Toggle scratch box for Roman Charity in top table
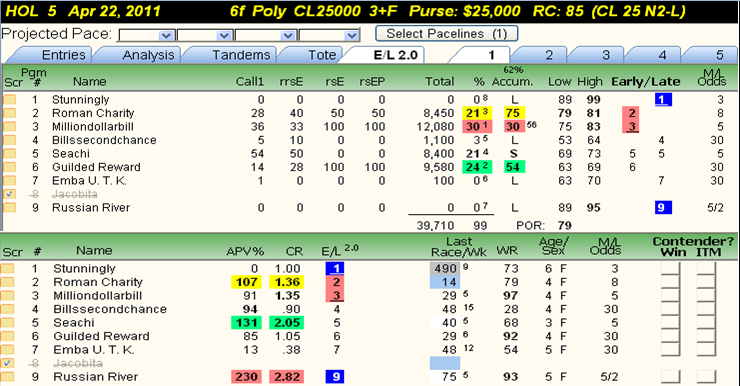The height and width of the screenshot is (386, 740). point(9,113)
